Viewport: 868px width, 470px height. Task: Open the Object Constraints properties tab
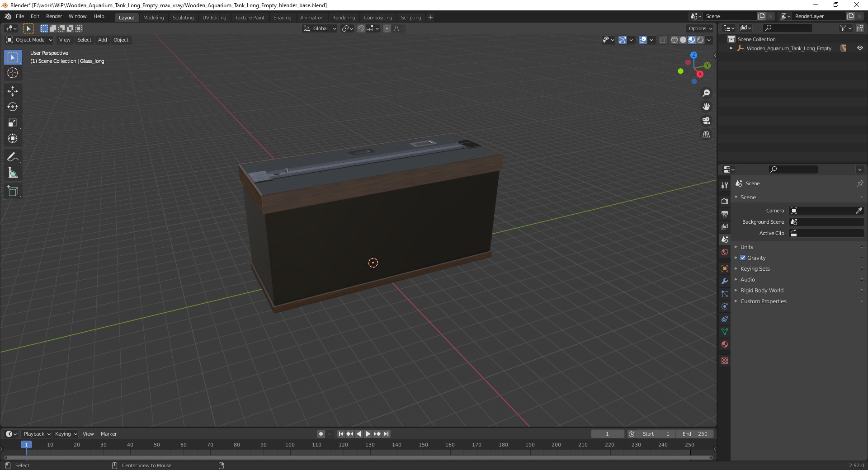[x=725, y=319]
